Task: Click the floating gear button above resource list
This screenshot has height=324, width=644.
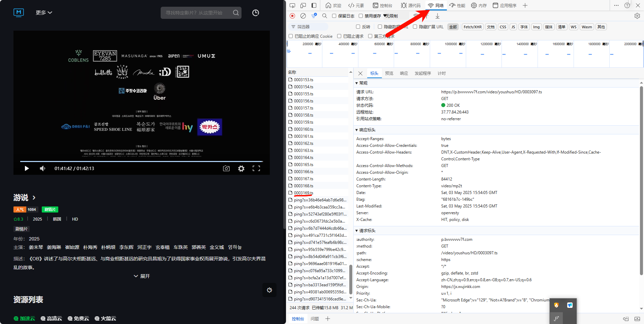Action: (269, 290)
